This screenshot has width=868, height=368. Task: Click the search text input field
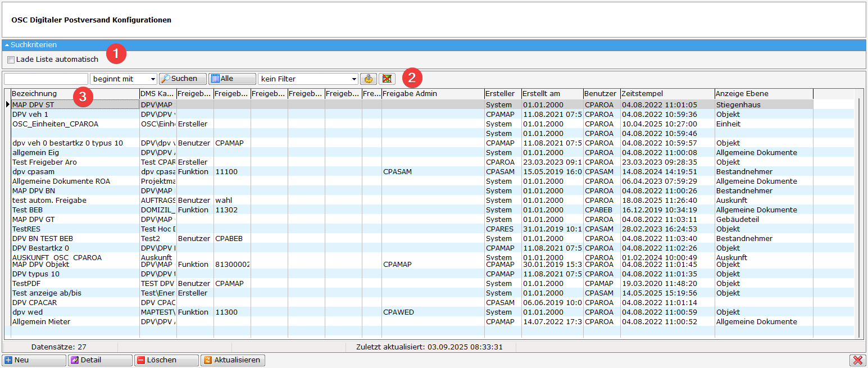[x=46, y=79]
